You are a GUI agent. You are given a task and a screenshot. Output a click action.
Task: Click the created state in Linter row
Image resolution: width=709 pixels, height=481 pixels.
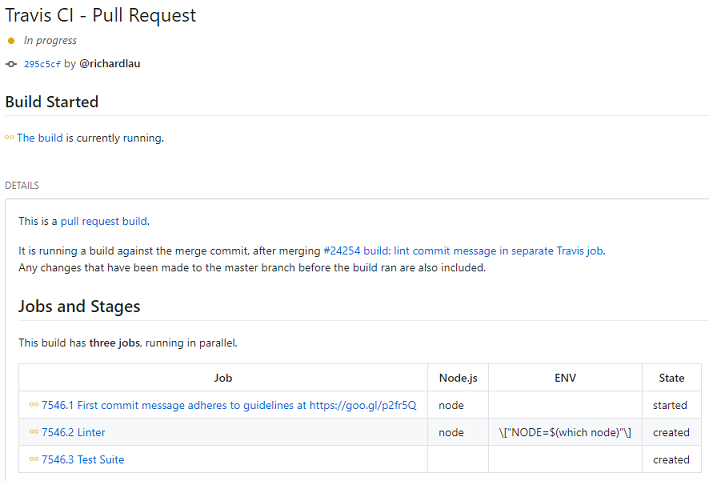671,432
